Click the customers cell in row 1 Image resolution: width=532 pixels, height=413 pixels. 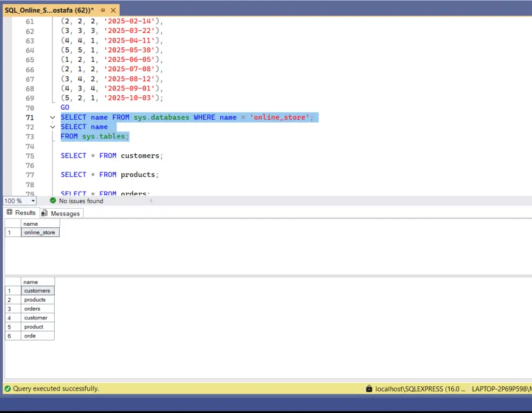[x=37, y=291]
